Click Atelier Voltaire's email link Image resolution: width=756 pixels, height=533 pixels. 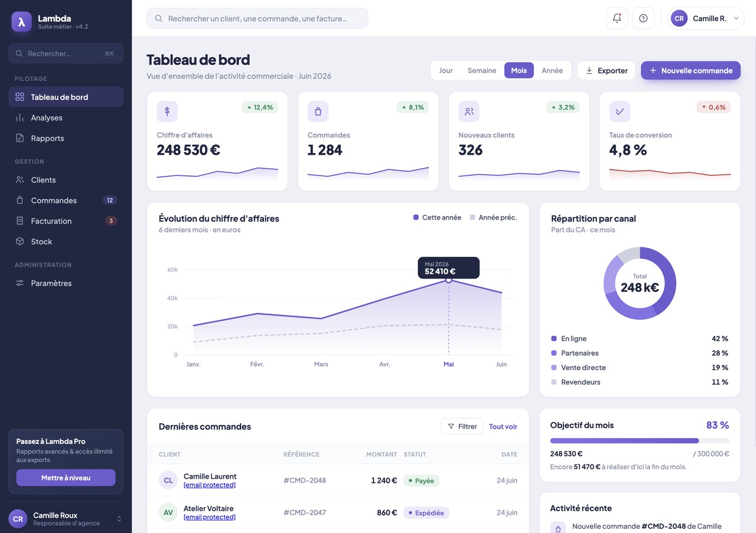click(210, 516)
